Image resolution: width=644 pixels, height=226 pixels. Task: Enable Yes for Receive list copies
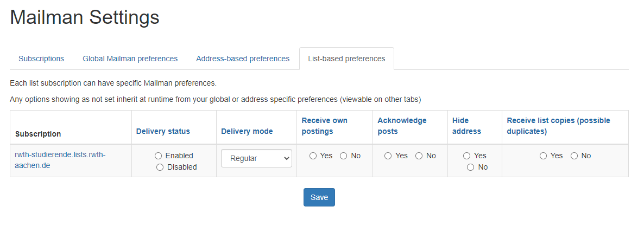[x=543, y=156]
